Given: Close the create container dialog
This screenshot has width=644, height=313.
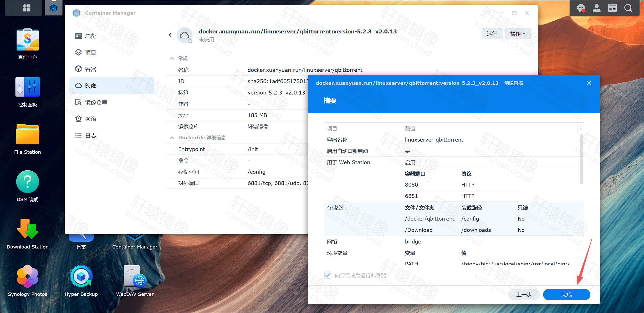Looking at the screenshot, I should [x=589, y=83].
